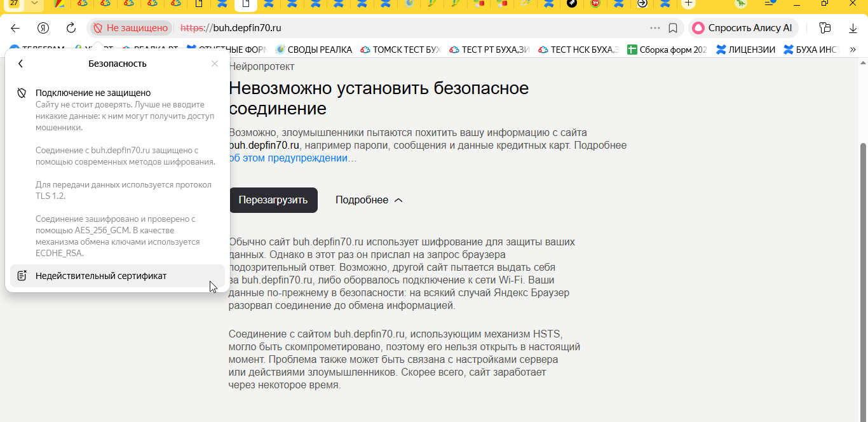The image size is (868, 422).
Task: Open the "ТОМСК ТЕСТ БУХ" bookmark
Action: [x=400, y=50]
